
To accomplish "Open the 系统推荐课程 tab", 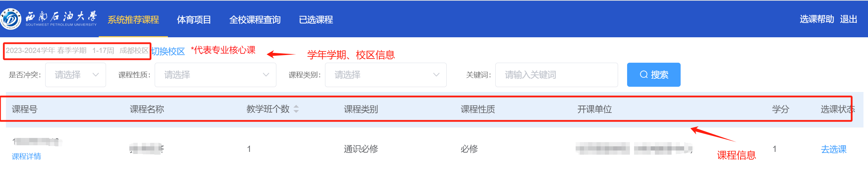I will click(133, 20).
